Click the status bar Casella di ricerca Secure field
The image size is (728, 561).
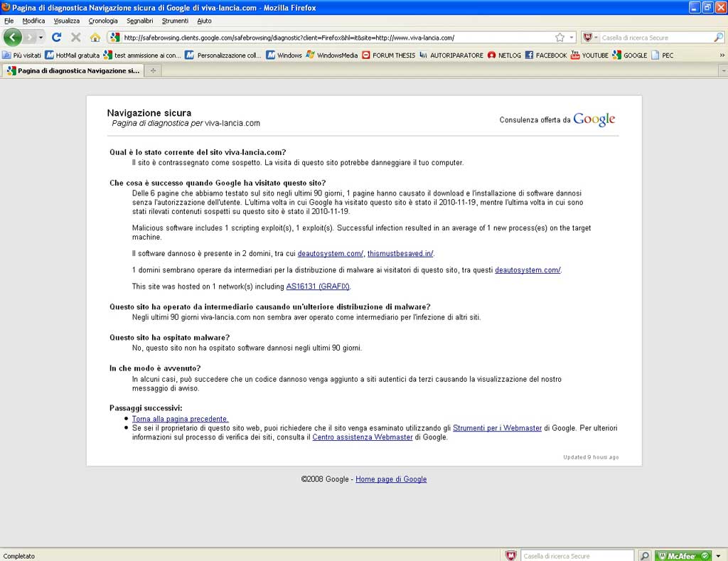click(x=577, y=555)
